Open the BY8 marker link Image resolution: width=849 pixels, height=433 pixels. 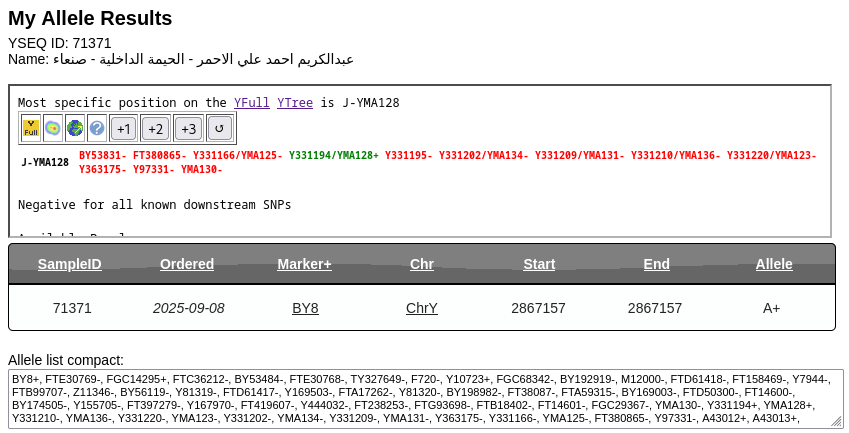click(x=305, y=308)
